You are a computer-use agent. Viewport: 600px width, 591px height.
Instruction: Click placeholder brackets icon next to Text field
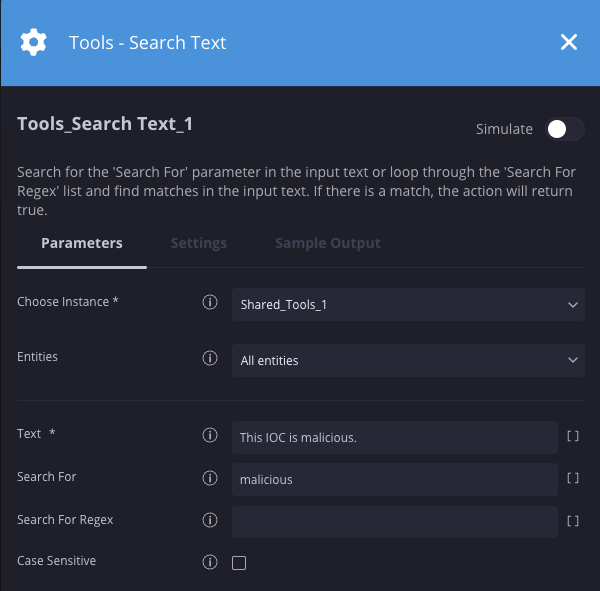point(573,436)
